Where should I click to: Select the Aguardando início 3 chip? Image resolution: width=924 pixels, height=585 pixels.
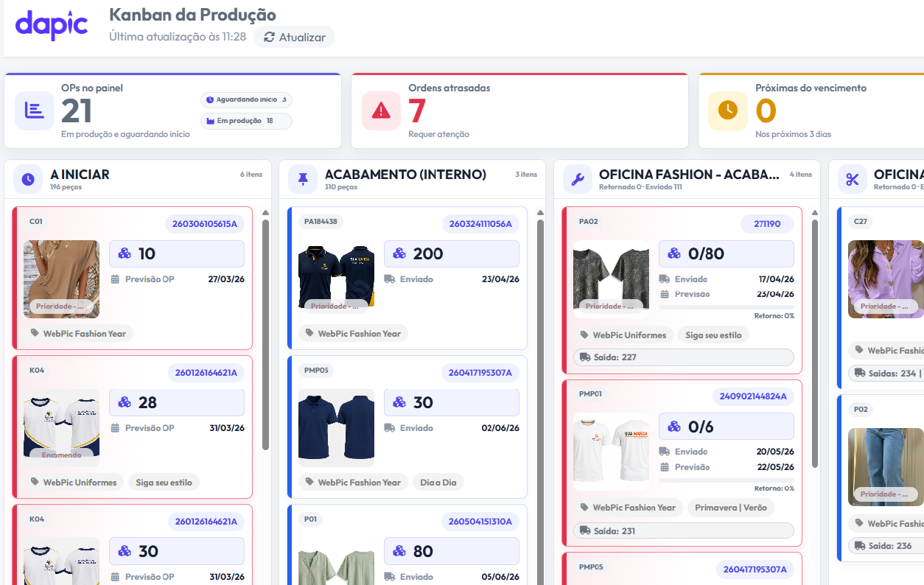[x=246, y=99]
